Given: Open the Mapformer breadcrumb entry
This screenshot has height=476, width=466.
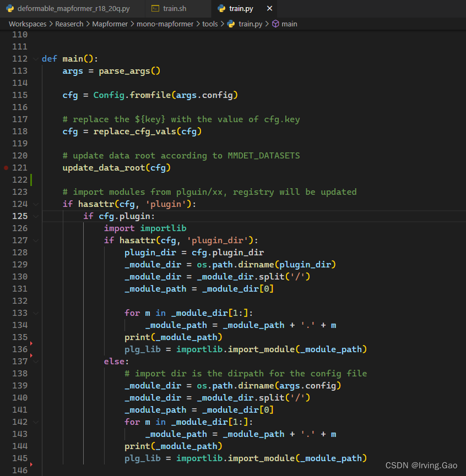Looking at the screenshot, I should pyautogui.click(x=110, y=24).
